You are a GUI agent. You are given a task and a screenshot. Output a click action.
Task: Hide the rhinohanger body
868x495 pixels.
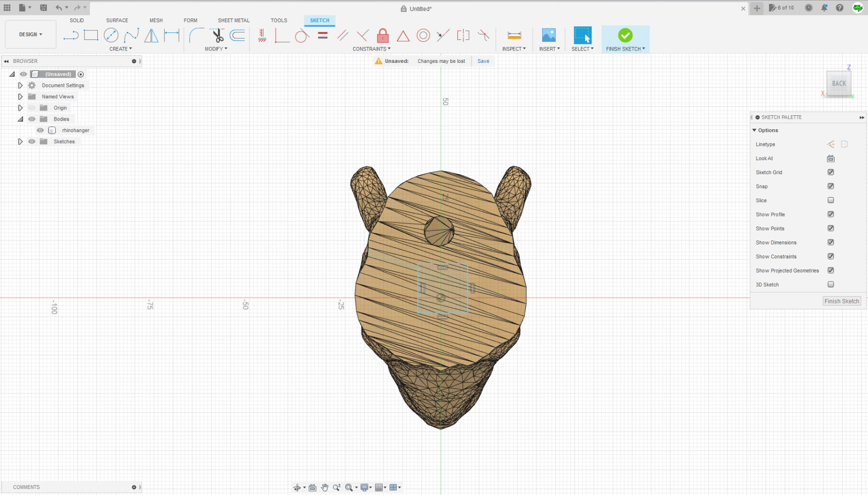tap(39, 130)
